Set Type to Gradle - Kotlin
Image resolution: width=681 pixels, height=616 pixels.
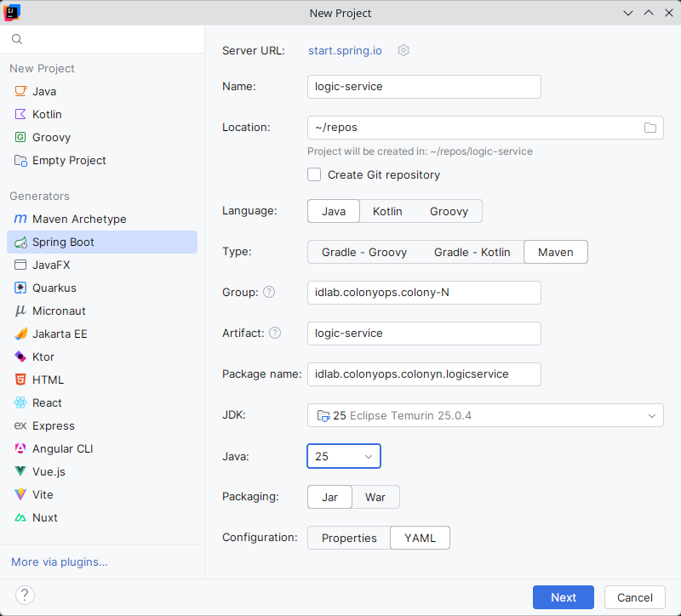(472, 252)
